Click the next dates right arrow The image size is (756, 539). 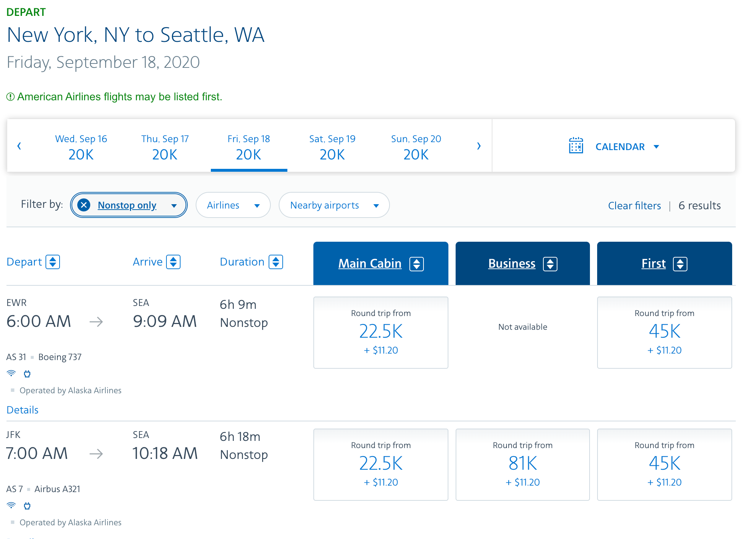point(479,146)
